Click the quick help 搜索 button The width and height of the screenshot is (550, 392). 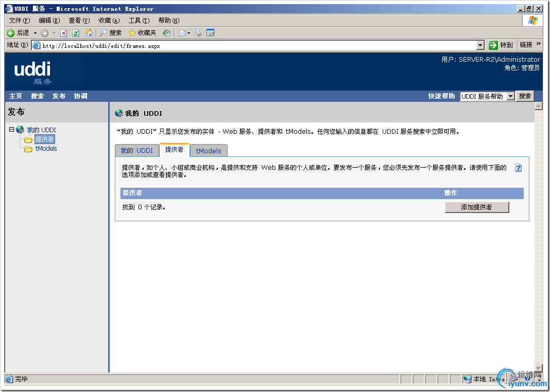point(525,96)
